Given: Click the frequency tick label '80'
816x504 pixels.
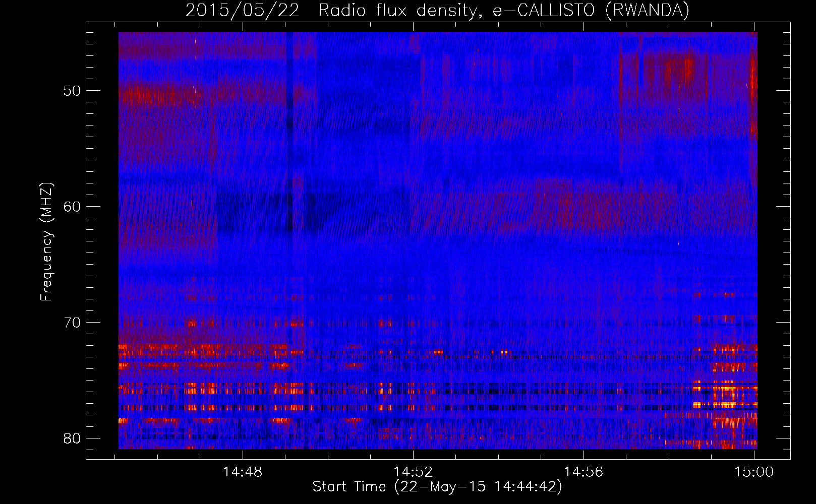Looking at the screenshot, I should tap(72, 438).
